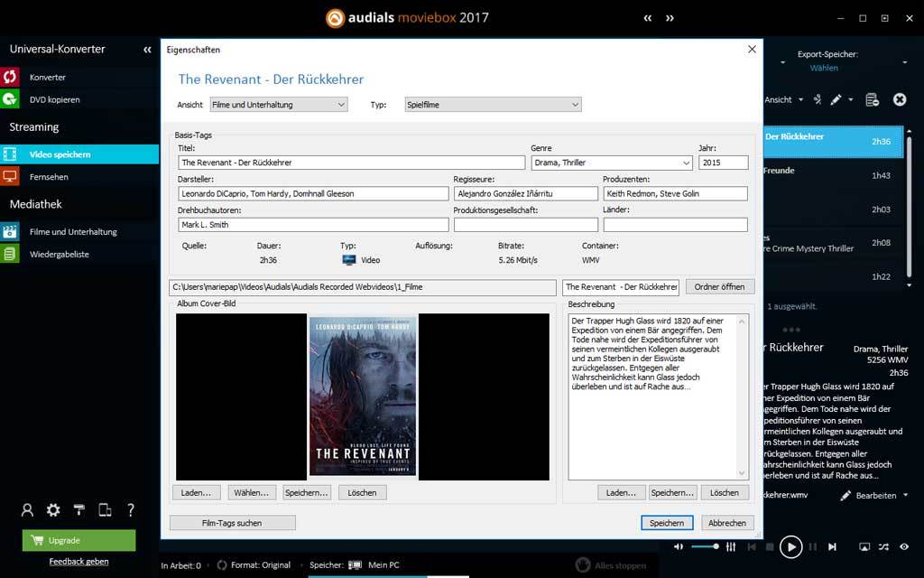Click Laden under Album Cover-Bild
Viewport: 924px width, 578px height.
[196, 492]
